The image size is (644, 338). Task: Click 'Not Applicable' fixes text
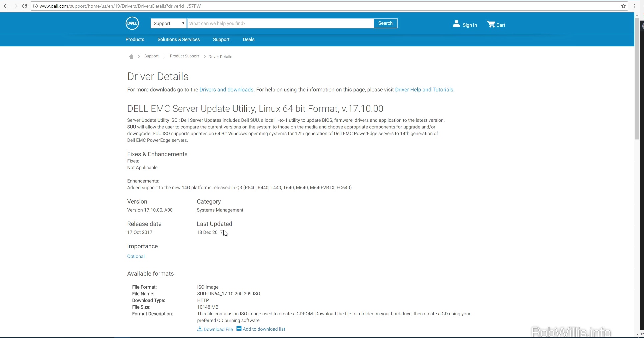[142, 167]
